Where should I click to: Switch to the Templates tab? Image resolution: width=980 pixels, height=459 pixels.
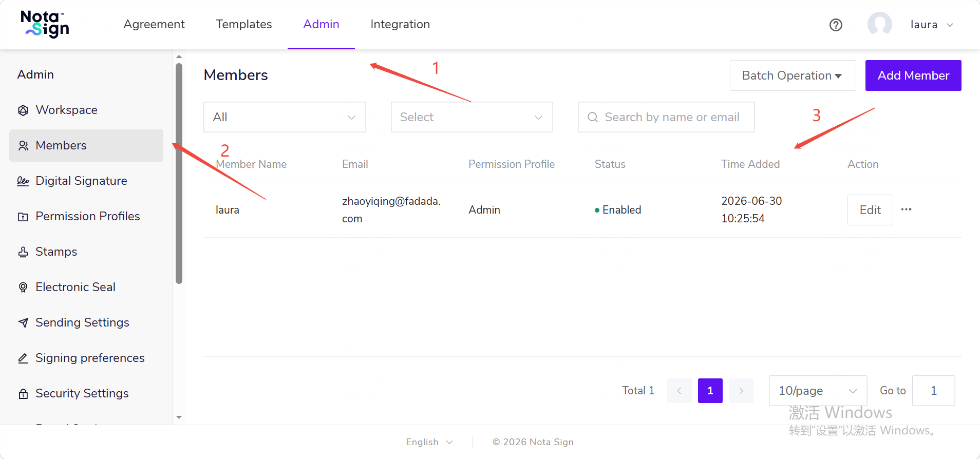[x=244, y=24]
